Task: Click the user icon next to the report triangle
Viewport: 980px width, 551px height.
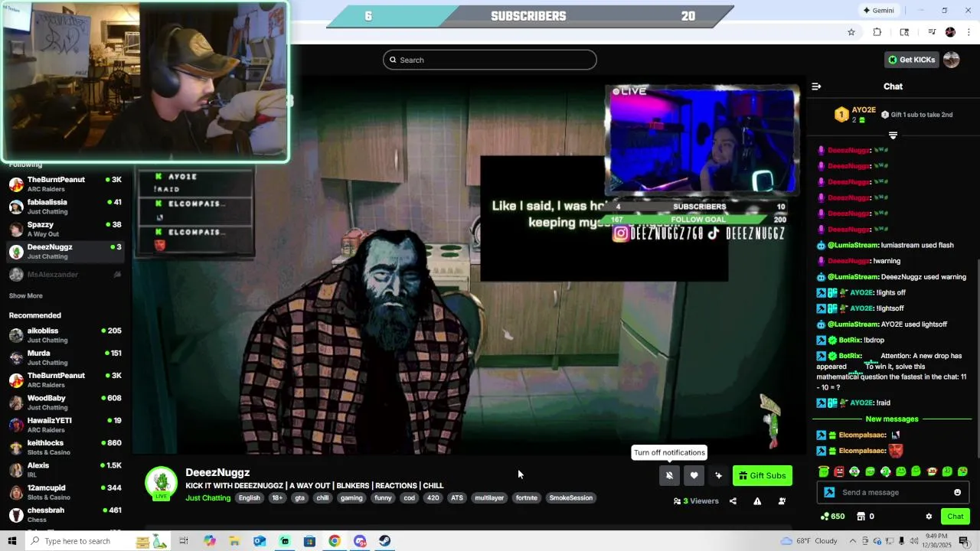Action: 782,501
